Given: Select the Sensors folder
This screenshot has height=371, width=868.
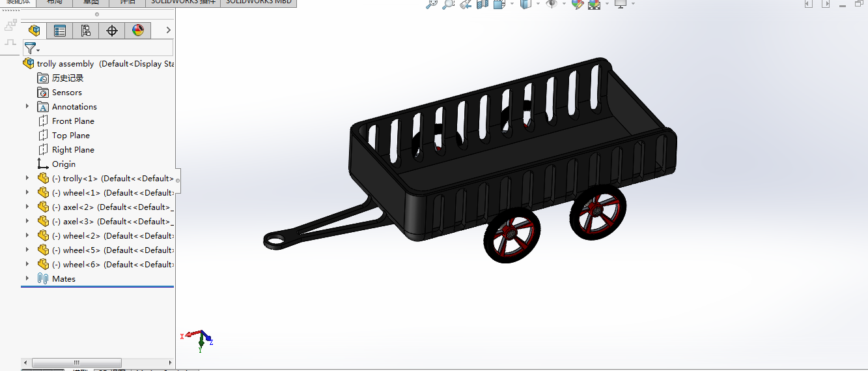Looking at the screenshot, I should (x=60, y=93).
